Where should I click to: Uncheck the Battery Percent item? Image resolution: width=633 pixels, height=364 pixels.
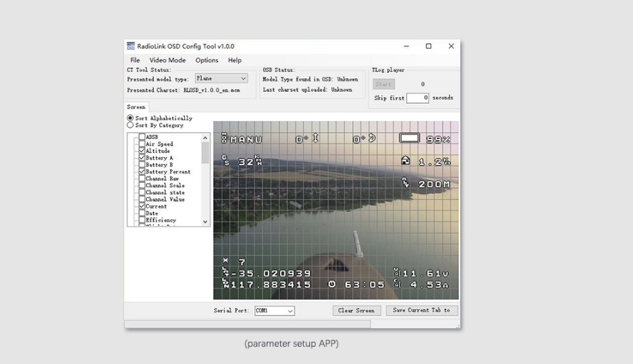tap(142, 172)
